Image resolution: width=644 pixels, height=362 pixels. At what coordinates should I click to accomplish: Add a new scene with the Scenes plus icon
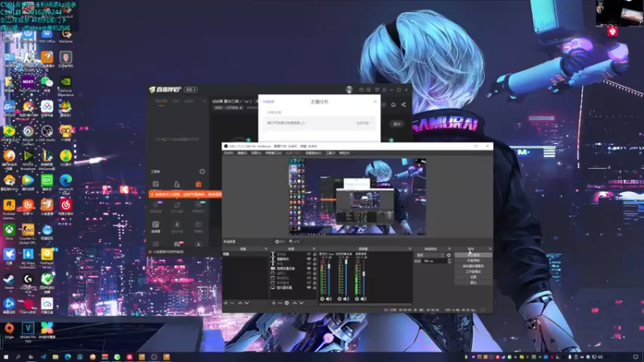[225, 303]
